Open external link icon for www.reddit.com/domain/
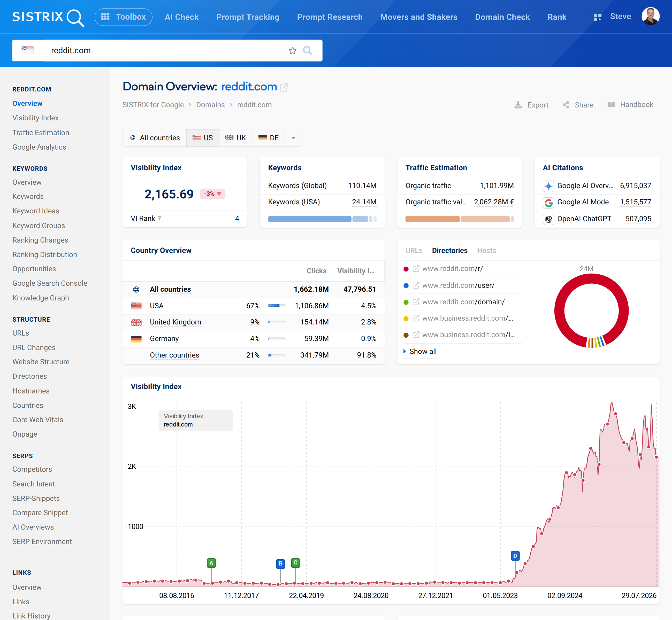 [x=416, y=302]
